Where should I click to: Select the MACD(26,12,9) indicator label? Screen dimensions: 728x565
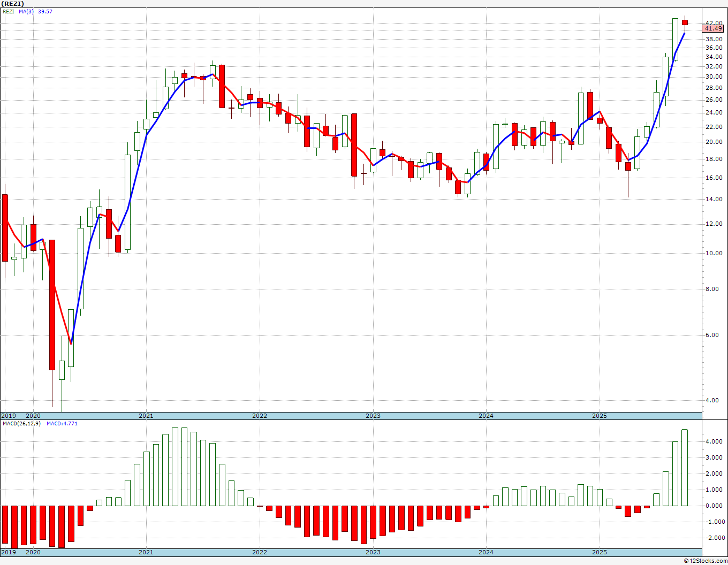21,424
